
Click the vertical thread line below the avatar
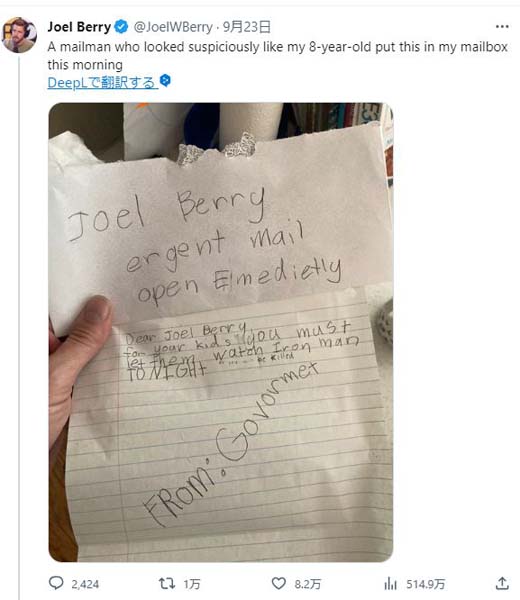[x=19, y=327]
